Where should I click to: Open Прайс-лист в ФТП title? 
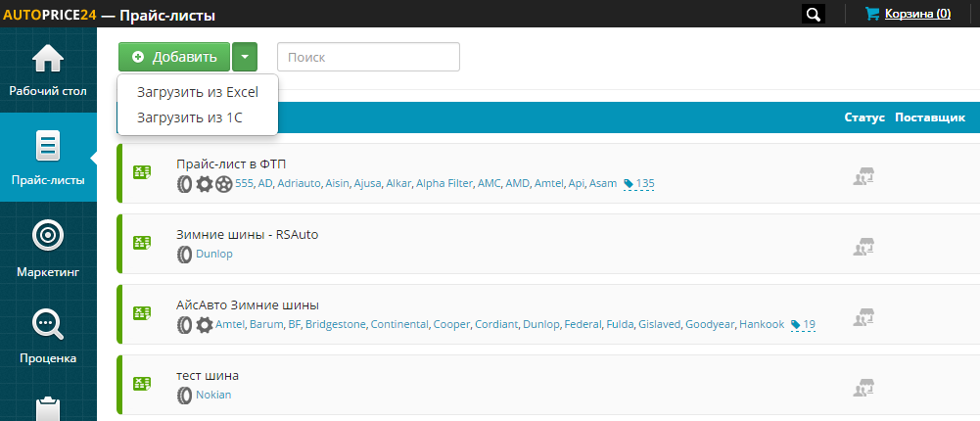pyautogui.click(x=232, y=164)
